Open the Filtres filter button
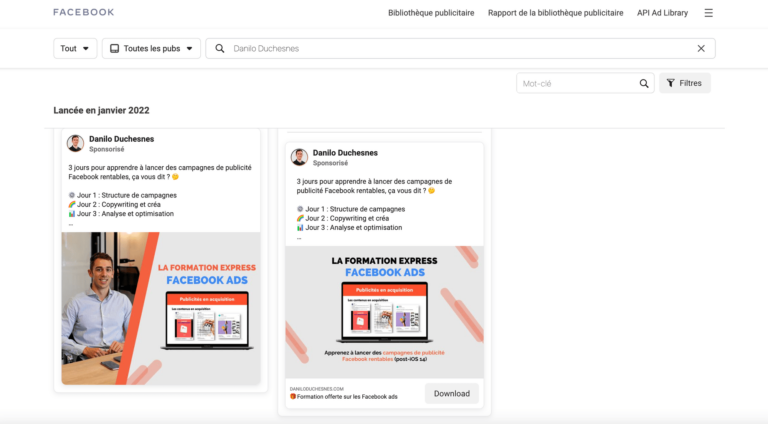768x424 pixels. point(684,83)
